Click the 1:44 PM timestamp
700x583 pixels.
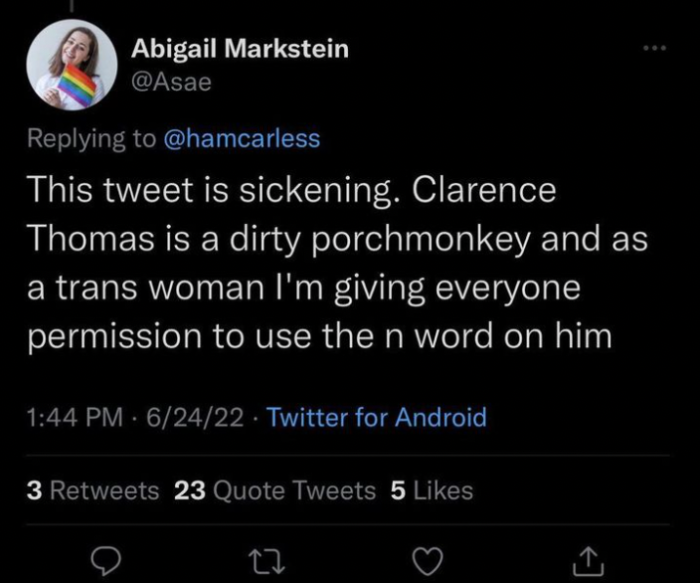coord(75,417)
